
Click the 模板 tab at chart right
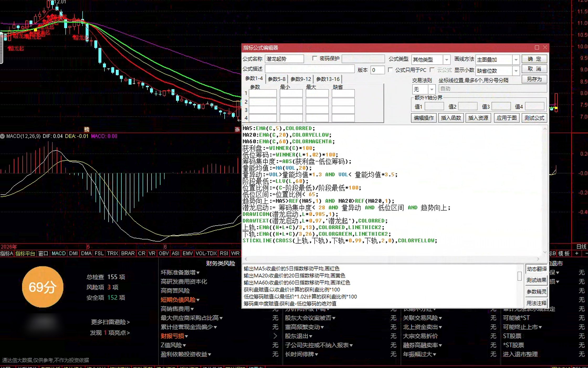click(564, 253)
